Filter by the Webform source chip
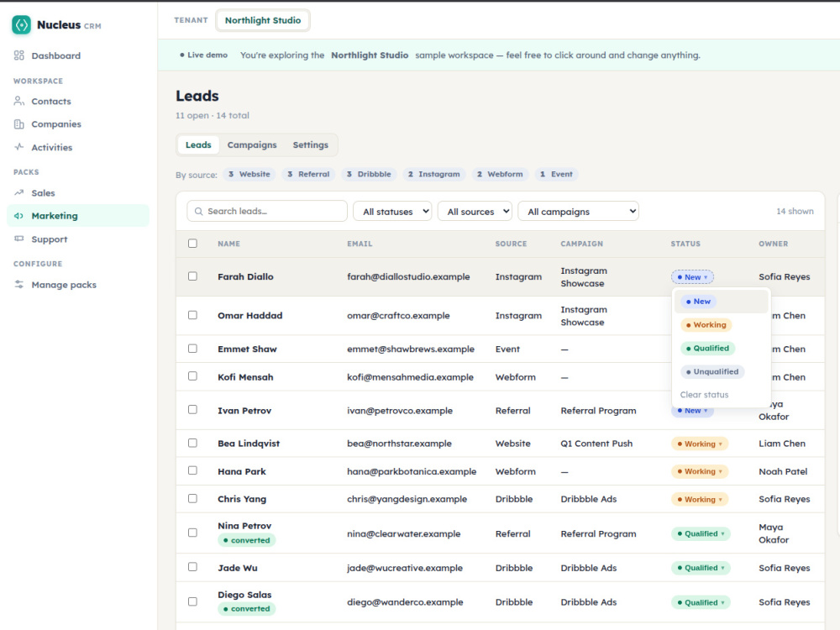The height and width of the screenshot is (630, 840). [500, 174]
